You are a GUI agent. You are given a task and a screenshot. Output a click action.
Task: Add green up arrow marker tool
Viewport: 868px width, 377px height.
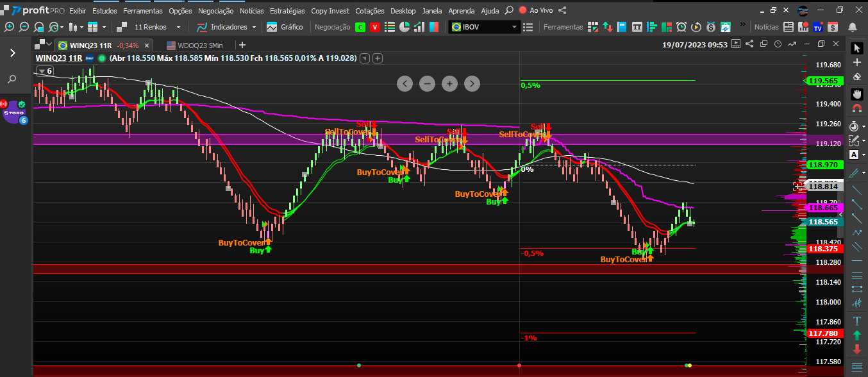(857, 335)
